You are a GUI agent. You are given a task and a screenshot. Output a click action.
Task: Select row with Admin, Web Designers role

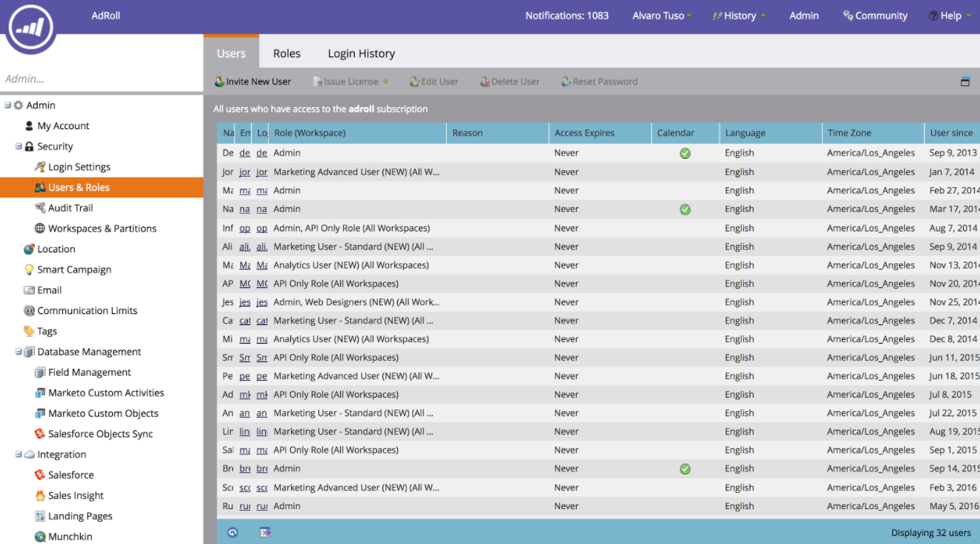(598, 302)
